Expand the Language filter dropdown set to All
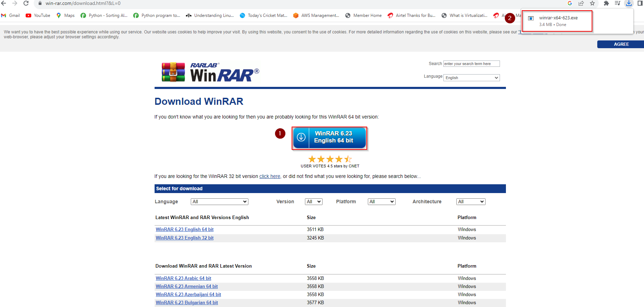The height and width of the screenshot is (307, 644). coord(220,202)
